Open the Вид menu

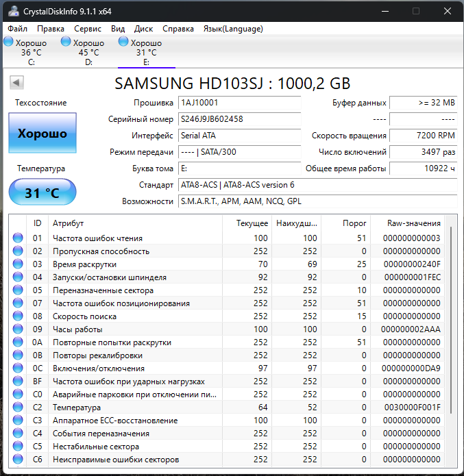118,29
